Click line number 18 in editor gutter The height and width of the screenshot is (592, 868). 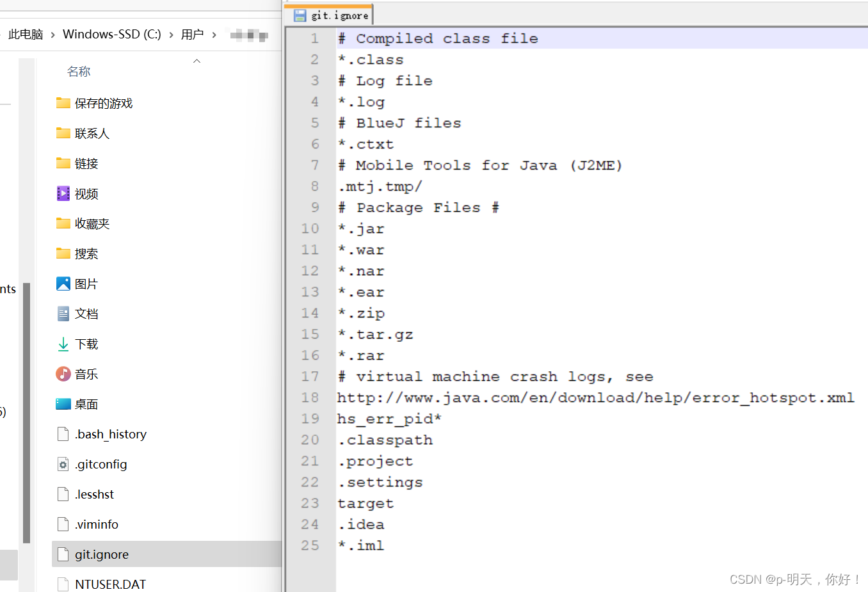pos(310,397)
